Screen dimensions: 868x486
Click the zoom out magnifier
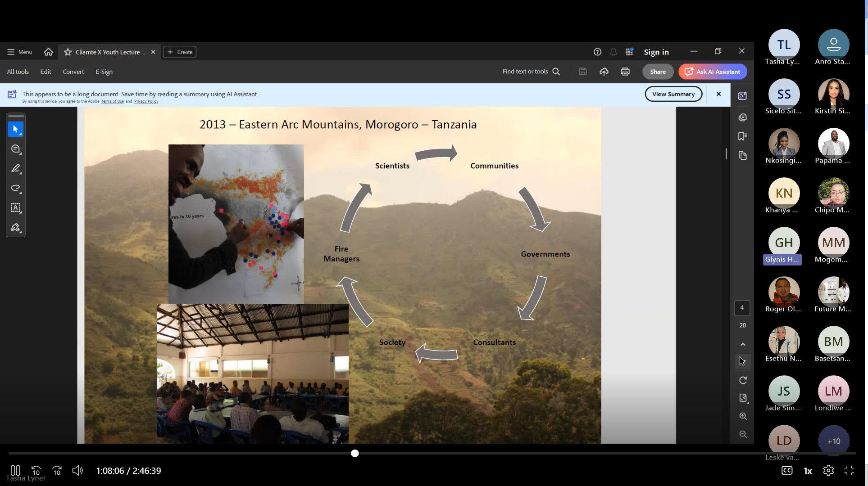743,434
